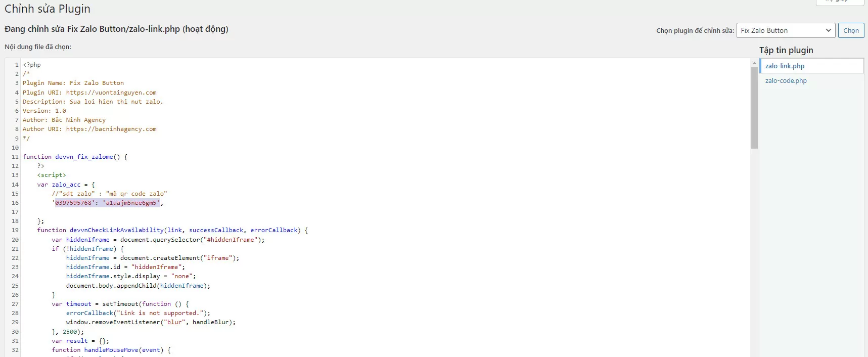Click the '//"sdt zalo"' comment line

[109, 194]
